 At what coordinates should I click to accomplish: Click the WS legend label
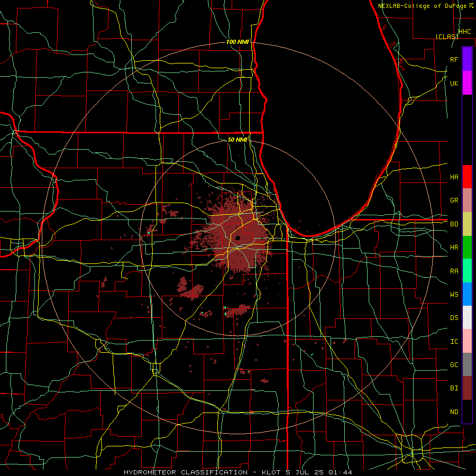454,295
